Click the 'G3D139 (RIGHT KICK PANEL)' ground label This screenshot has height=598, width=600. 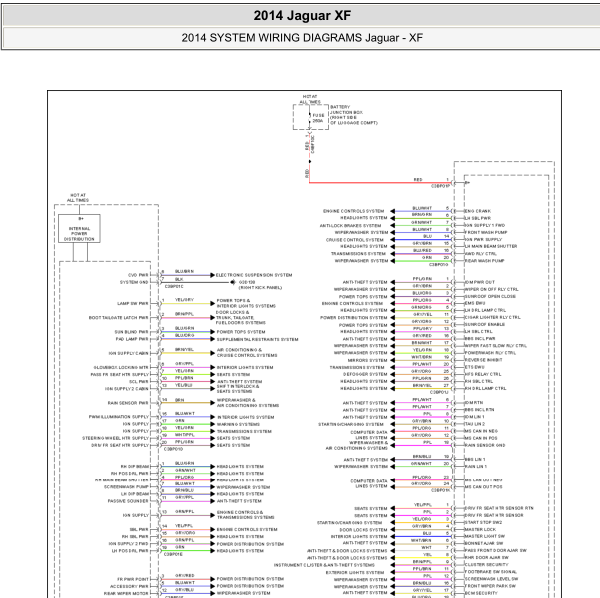tap(260, 285)
